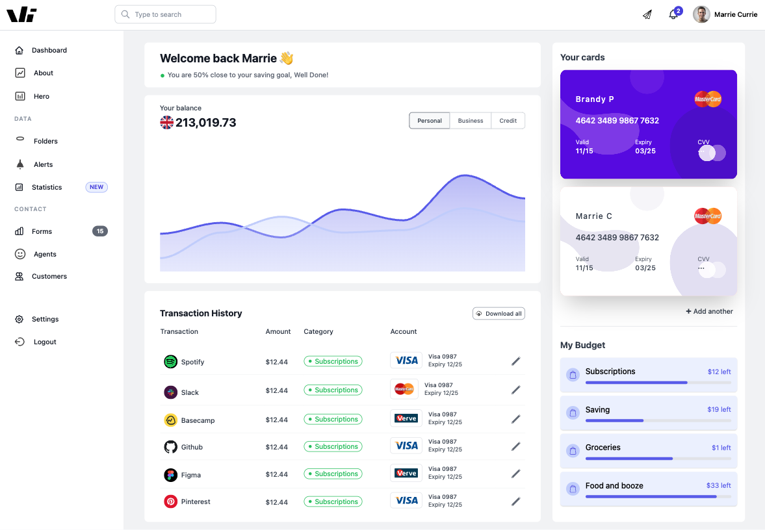Click the $19 left Saving amount
This screenshot has width=765, height=532.
click(719, 410)
